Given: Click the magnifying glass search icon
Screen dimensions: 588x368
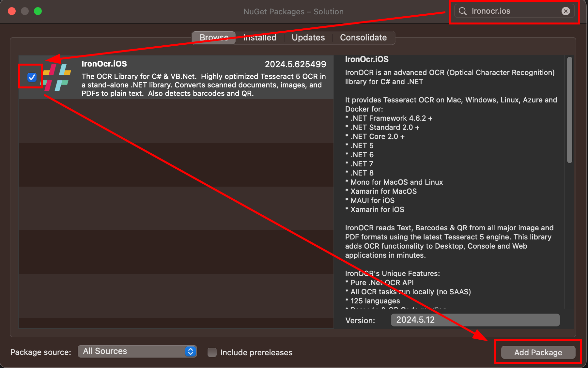Looking at the screenshot, I should [x=462, y=11].
